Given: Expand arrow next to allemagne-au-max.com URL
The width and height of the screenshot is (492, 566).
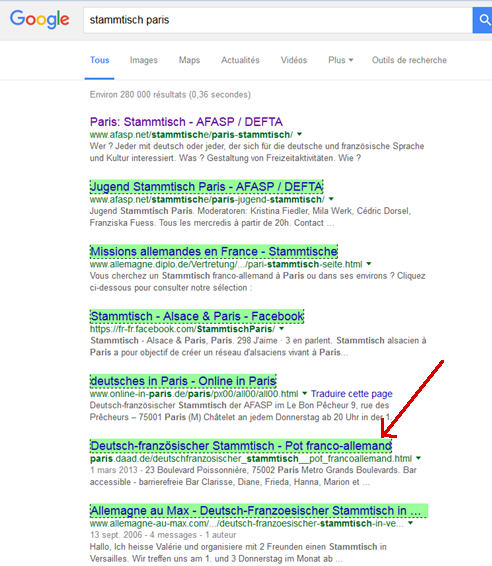Looking at the screenshot, I should pos(410,523).
